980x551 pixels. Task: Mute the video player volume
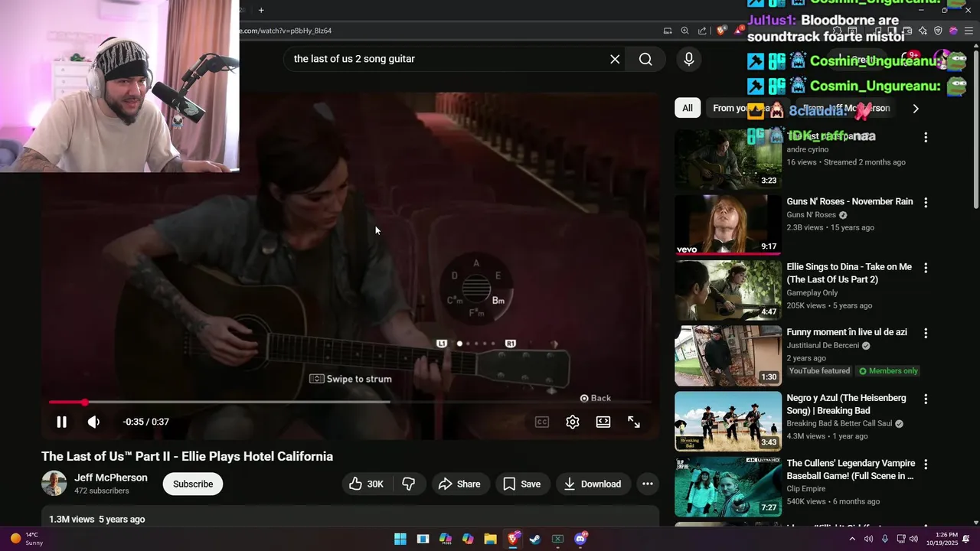click(x=93, y=422)
